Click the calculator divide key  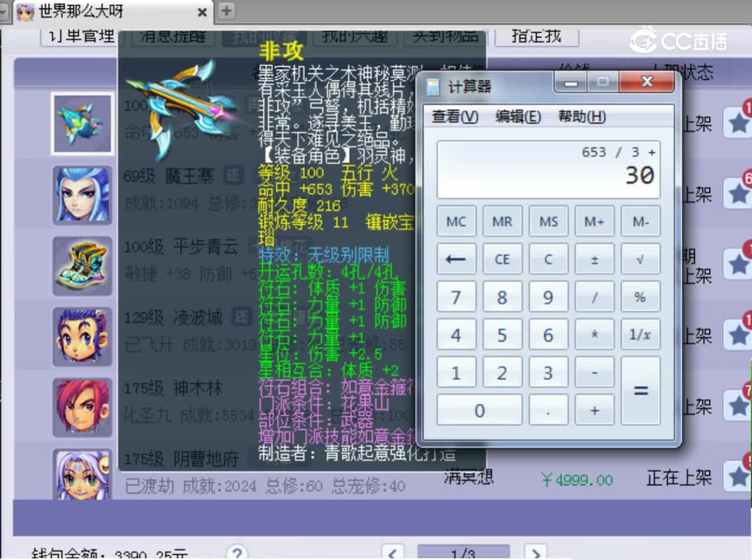[x=595, y=297]
